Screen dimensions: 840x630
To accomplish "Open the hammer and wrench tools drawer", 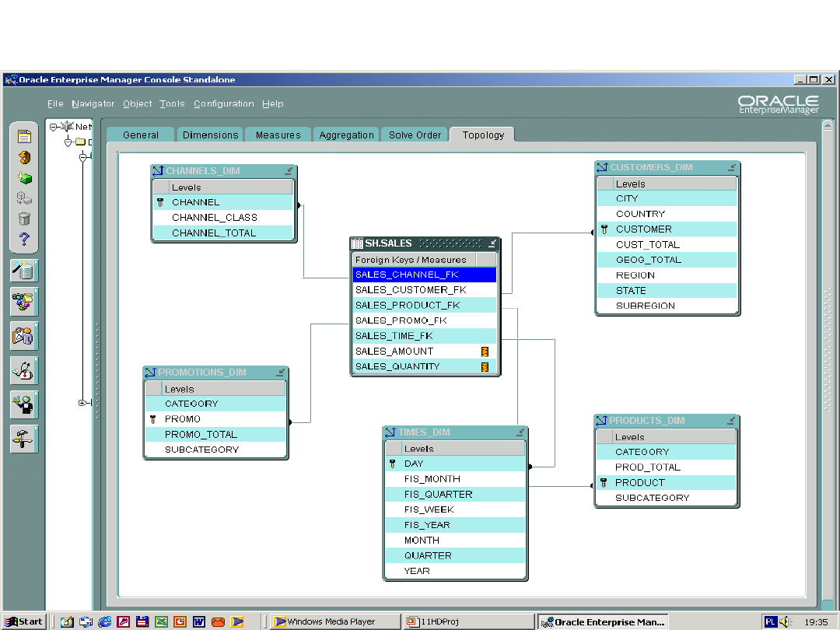I will (x=23, y=439).
